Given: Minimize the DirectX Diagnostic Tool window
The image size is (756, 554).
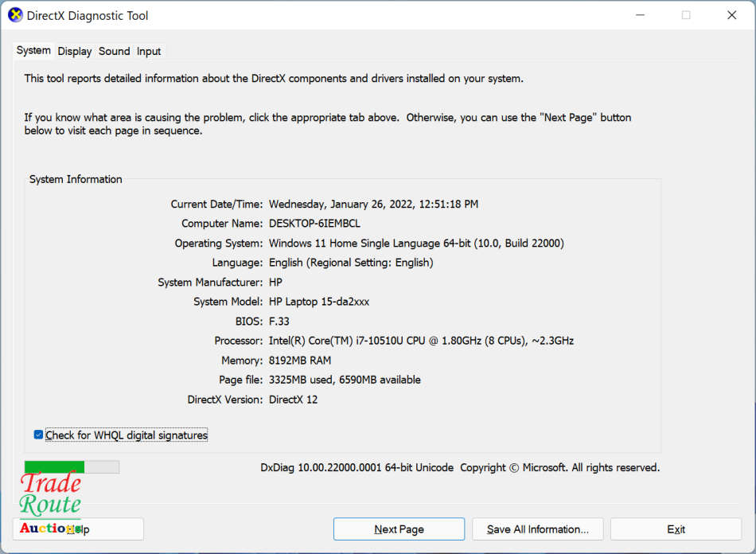Looking at the screenshot, I should [x=641, y=15].
